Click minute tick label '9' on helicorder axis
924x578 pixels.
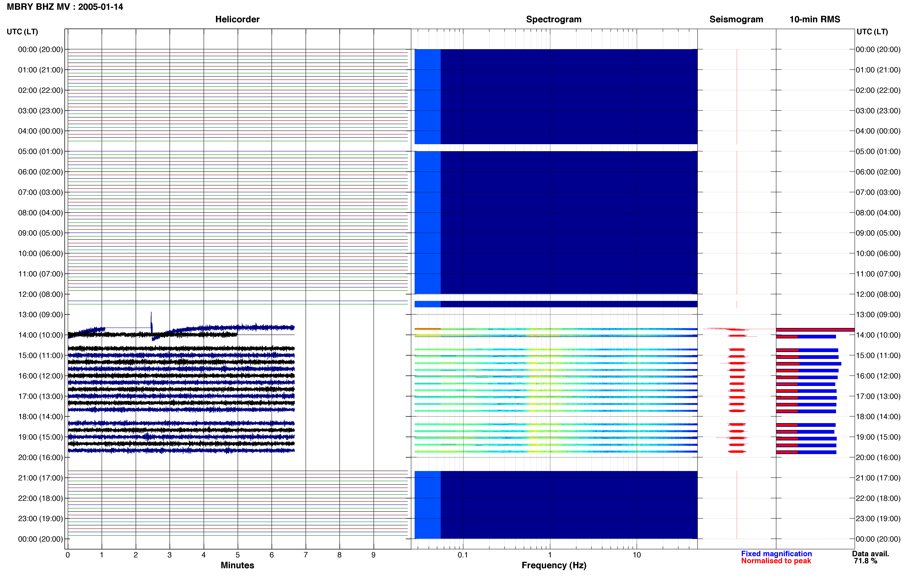[x=373, y=555]
